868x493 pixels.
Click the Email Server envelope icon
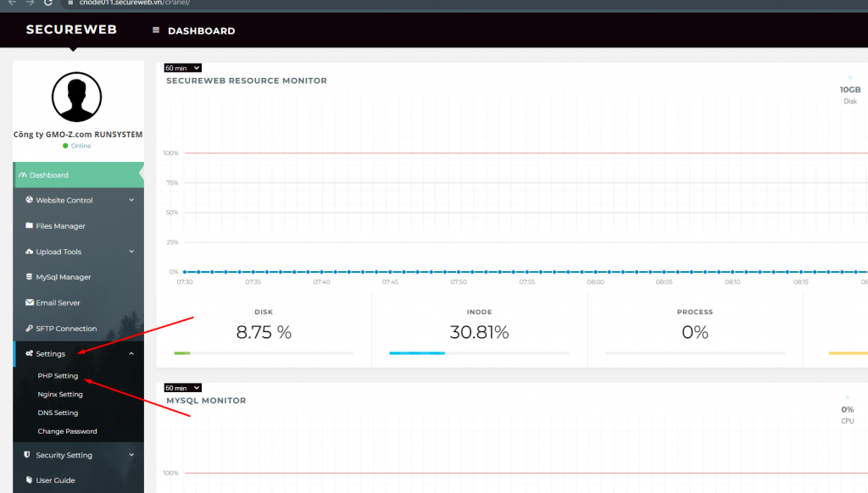(30, 302)
